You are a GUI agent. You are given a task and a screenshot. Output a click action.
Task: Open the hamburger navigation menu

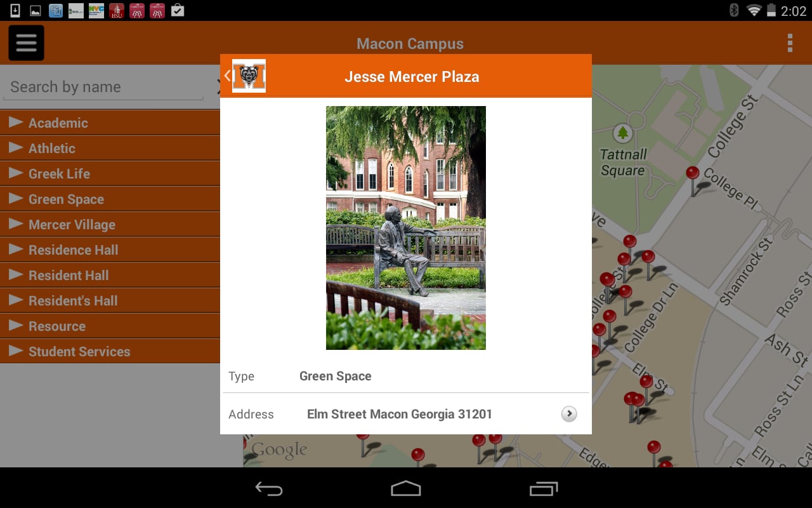26,43
